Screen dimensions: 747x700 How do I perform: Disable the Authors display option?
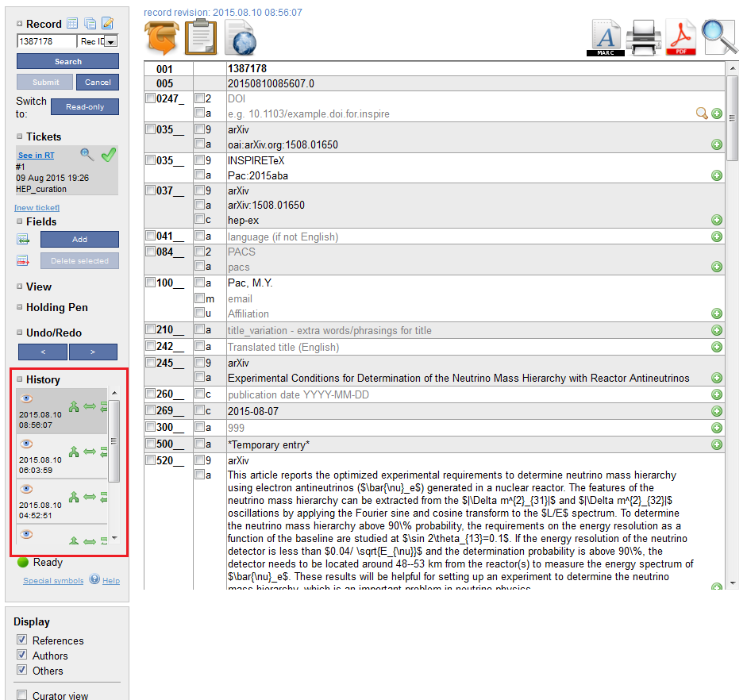click(x=20, y=656)
